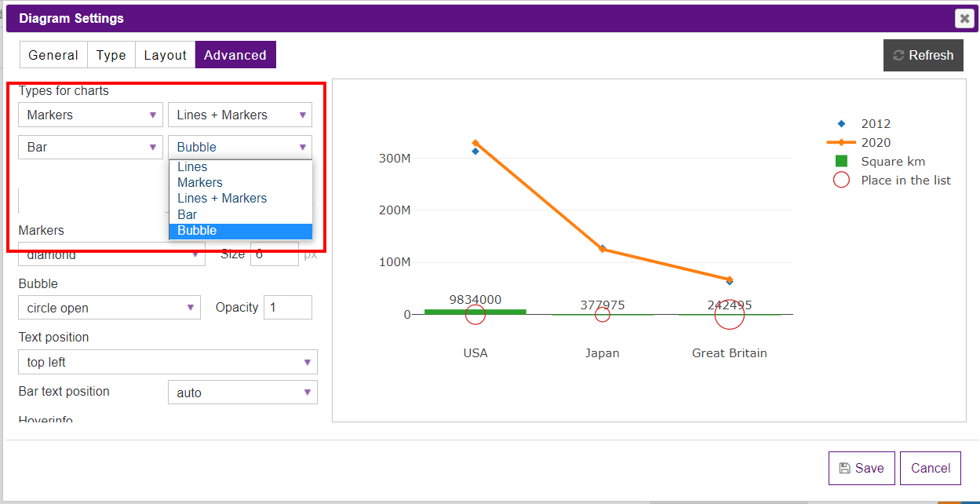980x504 pixels.
Task: Click the Refresh icon above the chart preview
Action: 898,55
